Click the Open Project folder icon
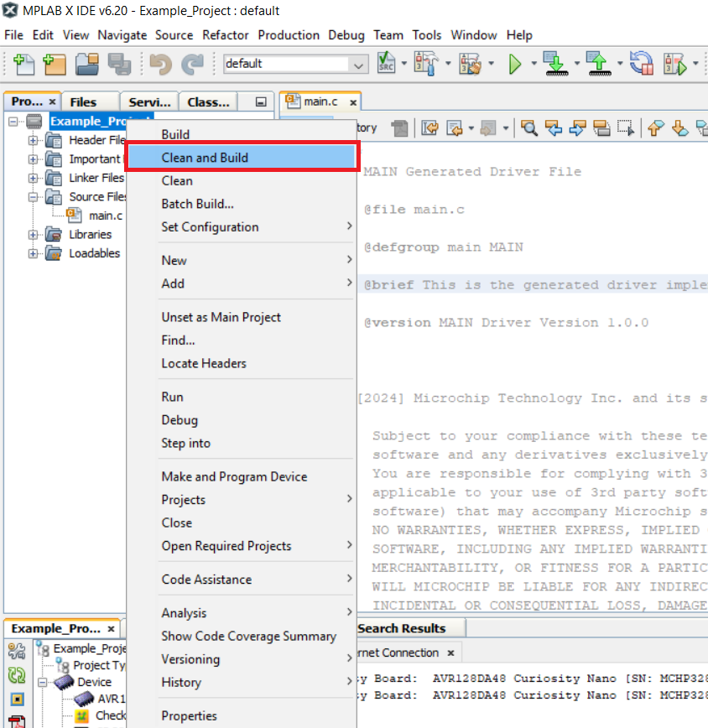Viewport: 708px width, 728px height. click(86, 64)
